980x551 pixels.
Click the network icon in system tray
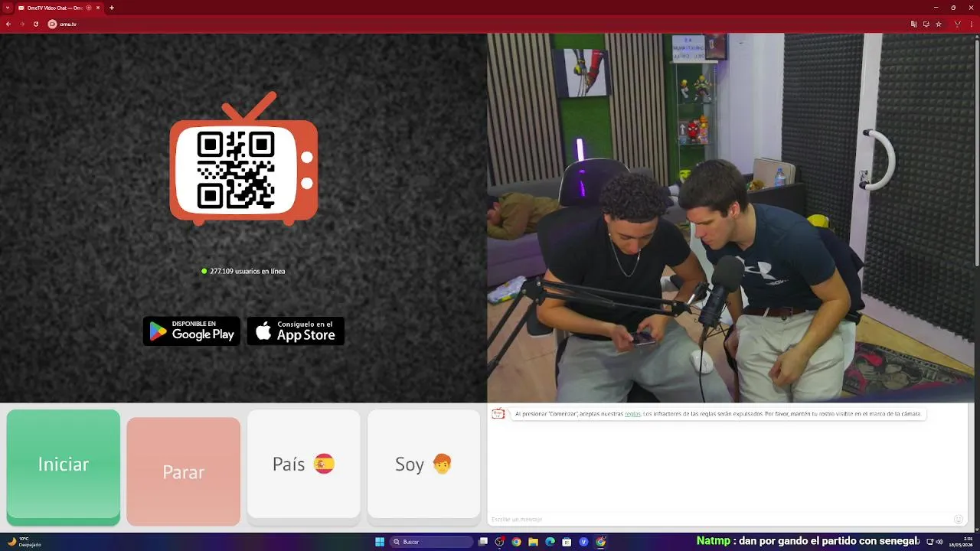coord(930,542)
